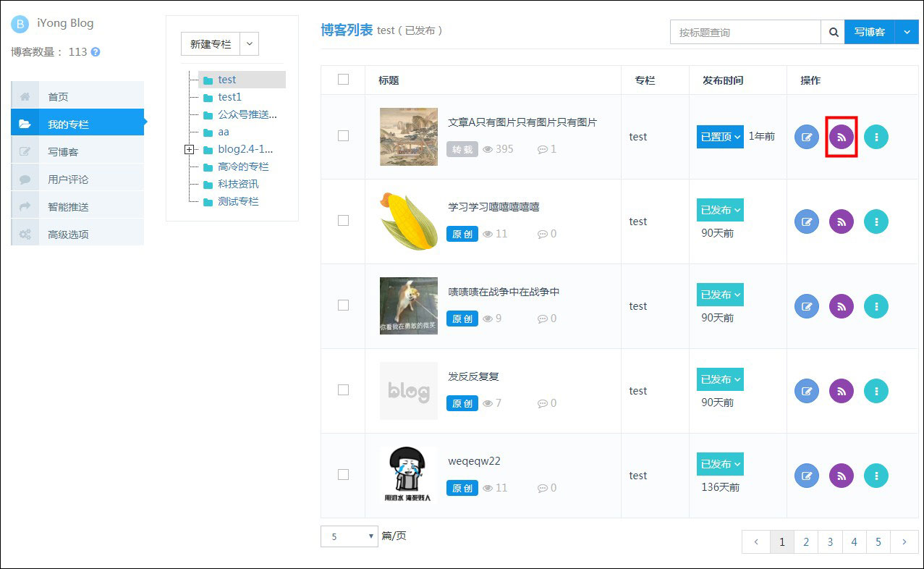924x569 pixels.
Task: Click the iYong Blog avatar icon
Action: click(x=20, y=24)
